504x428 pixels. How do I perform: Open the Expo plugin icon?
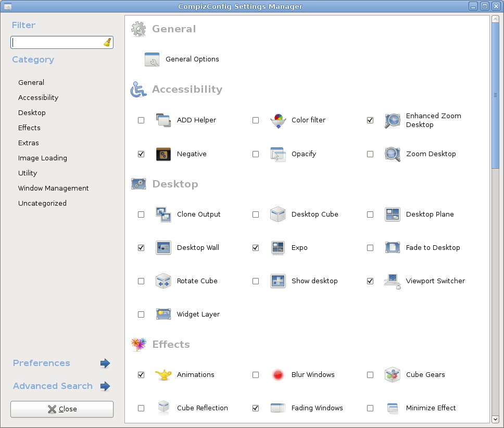(x=278, y=247)
